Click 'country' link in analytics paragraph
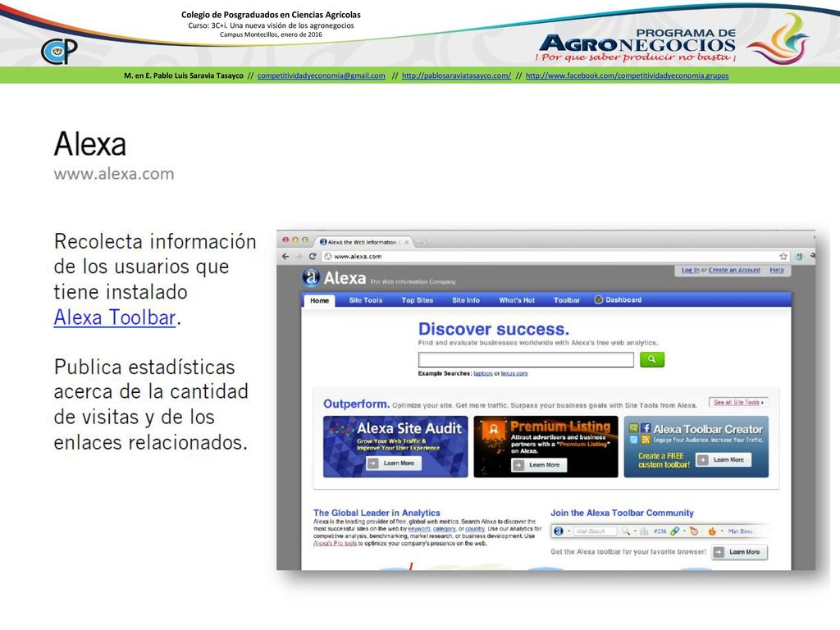The image size is (840, 630). (475, 529)
